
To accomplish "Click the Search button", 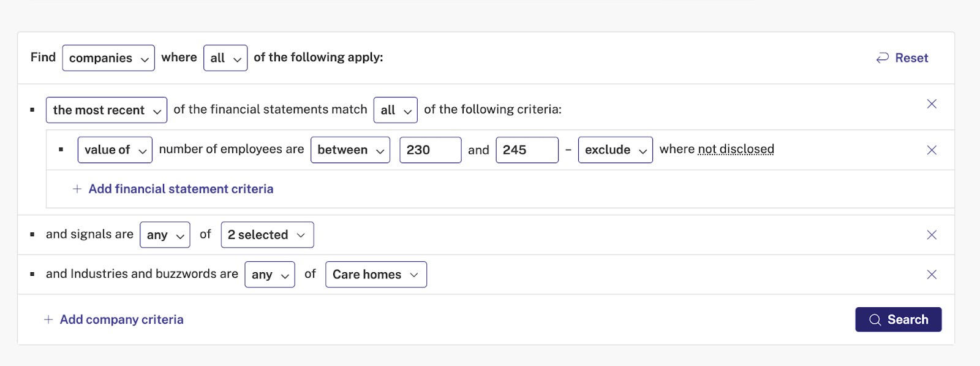I will (899, 319).
